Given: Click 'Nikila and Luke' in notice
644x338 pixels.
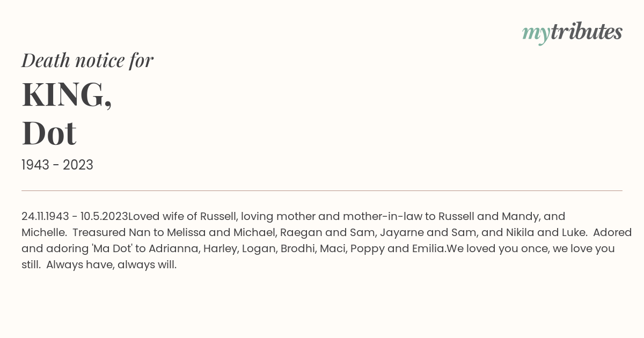Looking at the screenshot, I should [x=546, y=232].
